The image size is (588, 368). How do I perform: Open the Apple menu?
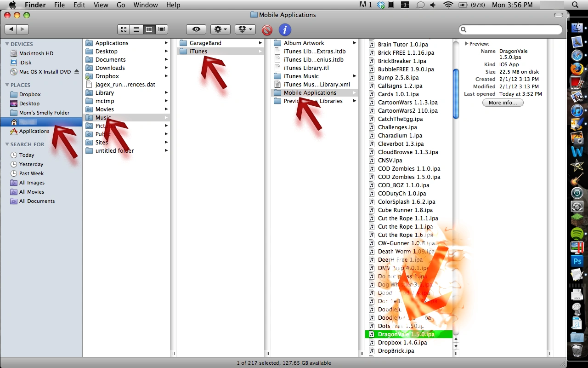[12, 5]
